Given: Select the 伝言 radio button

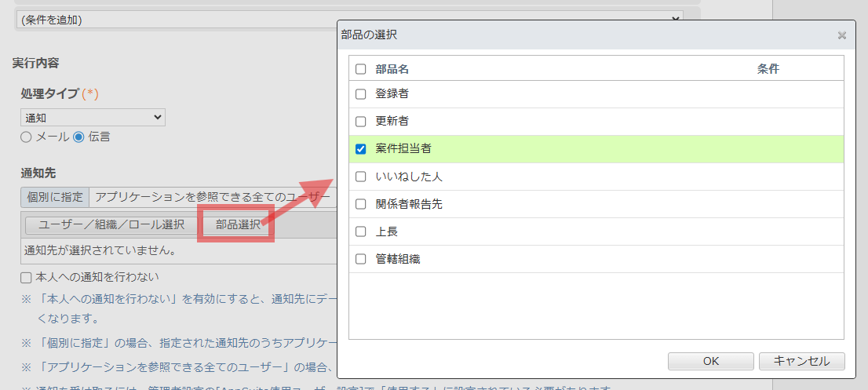Looking at the screenshot, I should point(78,137).
